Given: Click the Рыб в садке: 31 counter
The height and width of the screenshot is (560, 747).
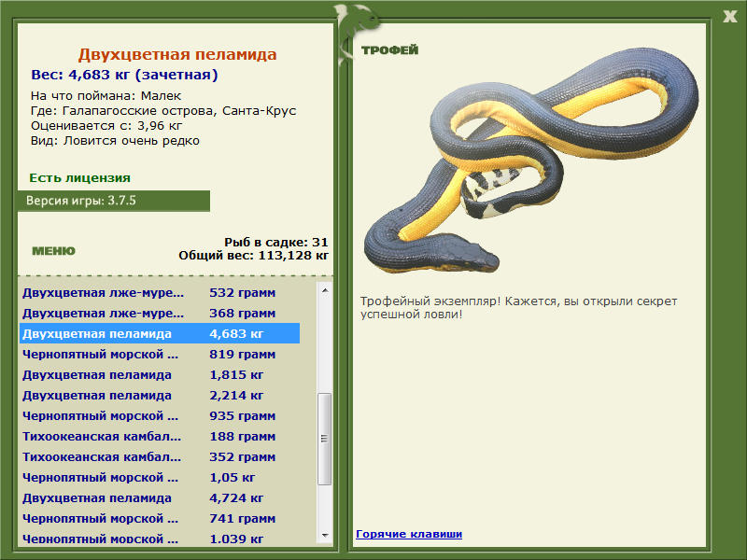Looking at the screenshot, I should click(x=276, y=242).
